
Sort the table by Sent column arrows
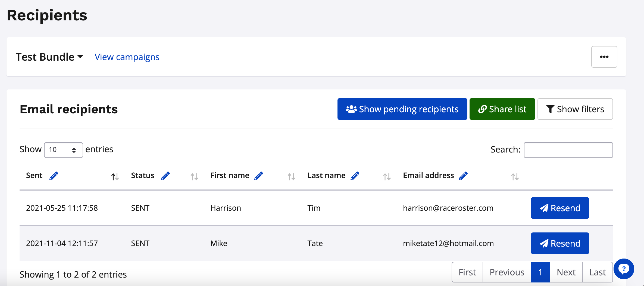tap(115, 177)
